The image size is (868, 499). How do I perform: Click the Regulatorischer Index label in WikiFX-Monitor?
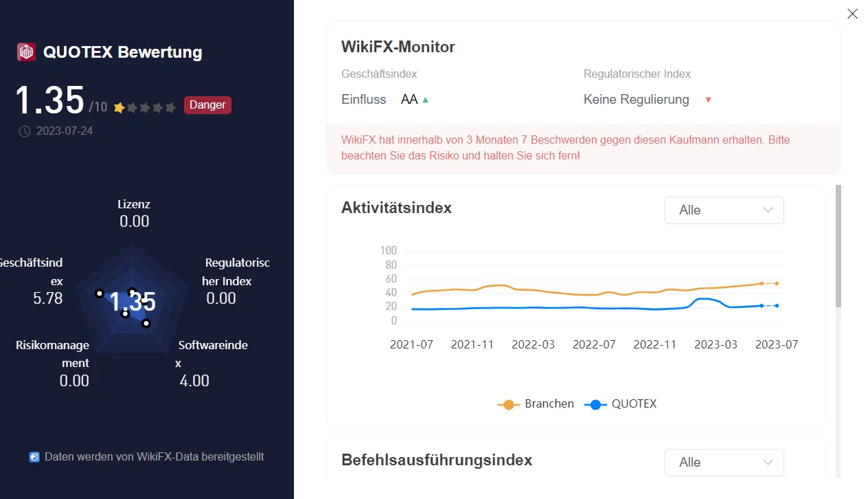tap(637, 74)
